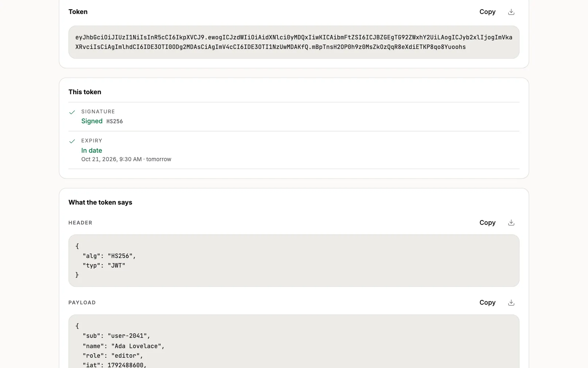Click the "iat": 1792488600 payload line
Screen dimensions: 588x368
115,365
